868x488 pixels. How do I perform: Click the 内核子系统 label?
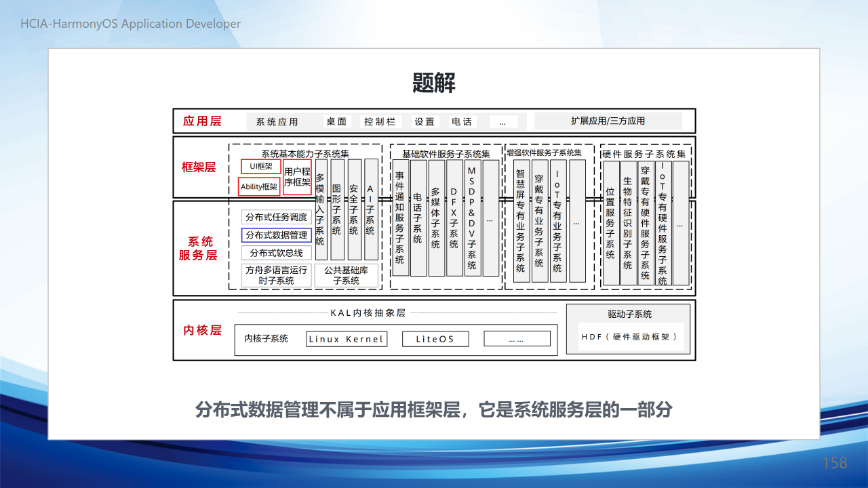coord(267,339)
